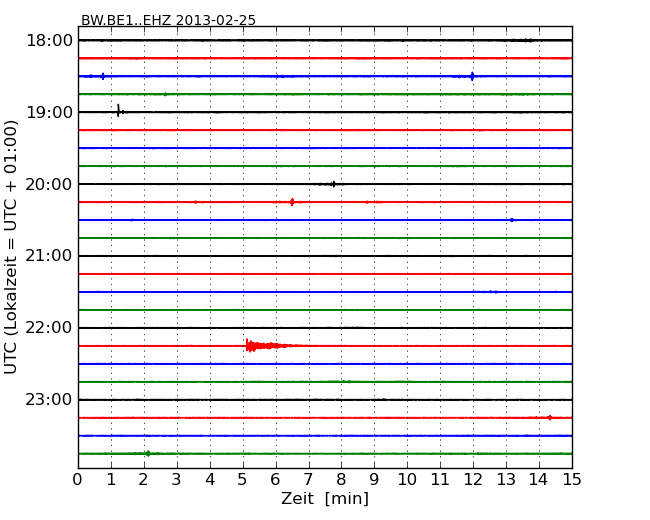This screenshot has height=520, width=650.
Task: Click the plot title BW.BE1..EHZ 2013-02-25
Action: point(168,20)
